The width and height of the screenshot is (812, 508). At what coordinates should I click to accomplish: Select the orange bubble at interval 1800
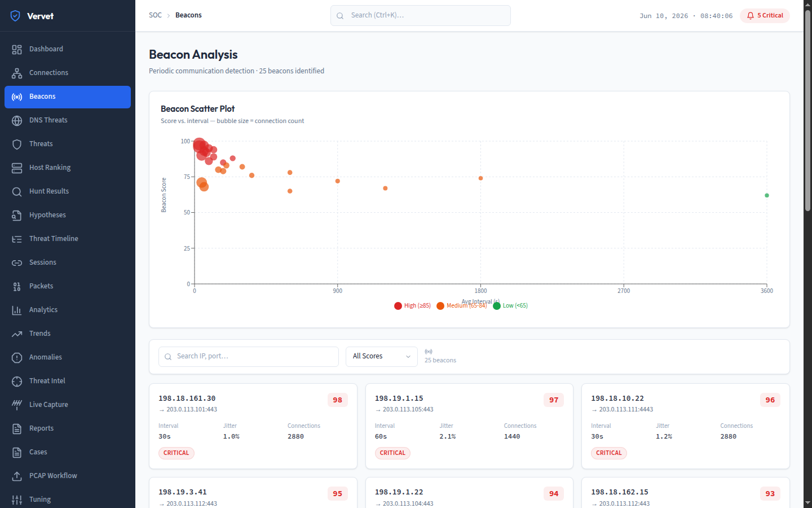480,178
